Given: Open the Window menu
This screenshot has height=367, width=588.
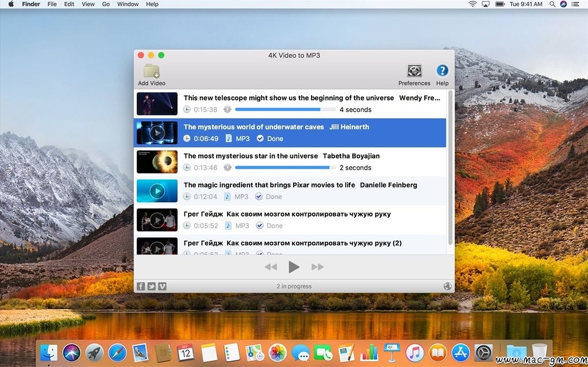Looking at the screenshot, I should (128, 4).
